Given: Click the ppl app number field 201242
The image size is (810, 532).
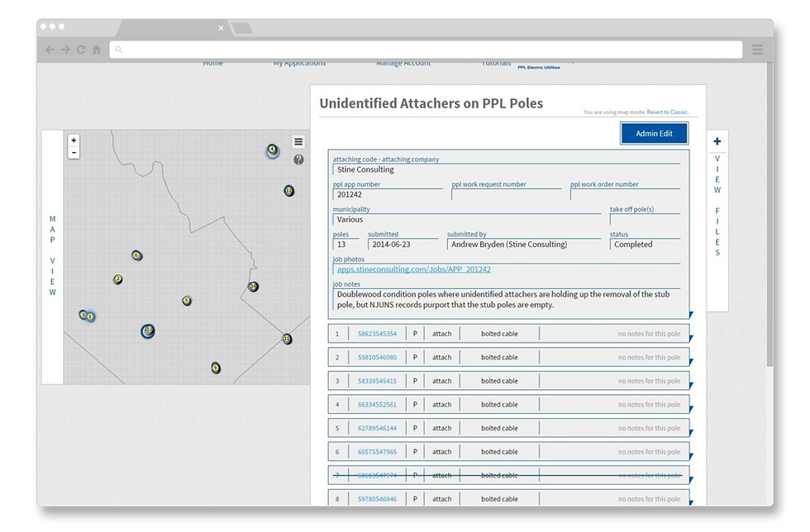Looking at the screenshot, I should click(x=388, y=194).
